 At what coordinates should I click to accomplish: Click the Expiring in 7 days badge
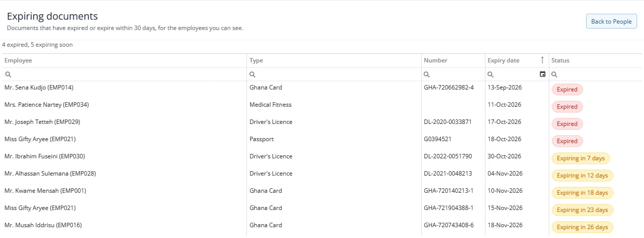pos(581,158)
